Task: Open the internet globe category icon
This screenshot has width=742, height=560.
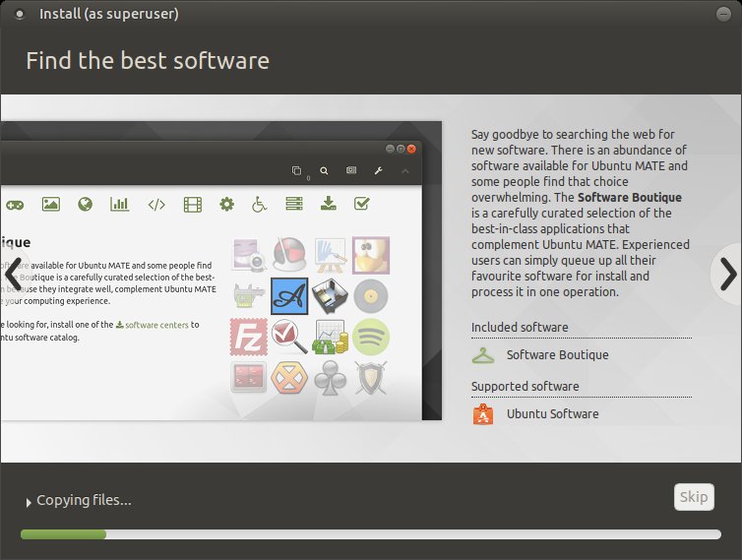Action: pos(86,204)
